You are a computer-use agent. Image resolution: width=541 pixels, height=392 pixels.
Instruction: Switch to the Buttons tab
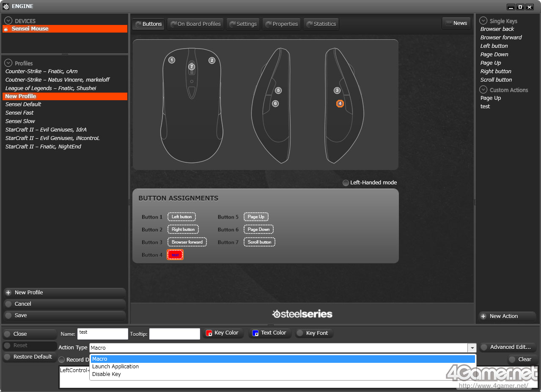[148, 24]
